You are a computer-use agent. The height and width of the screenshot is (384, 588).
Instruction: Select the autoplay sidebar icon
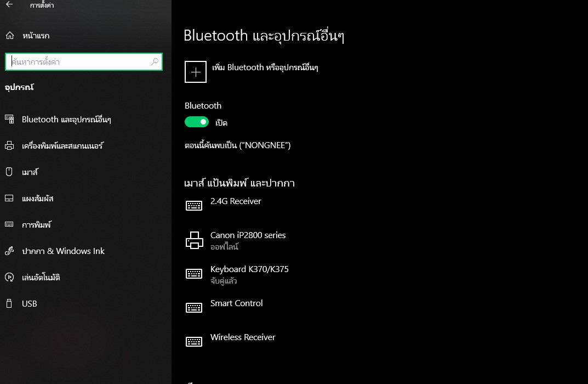(x=9, y=277)
